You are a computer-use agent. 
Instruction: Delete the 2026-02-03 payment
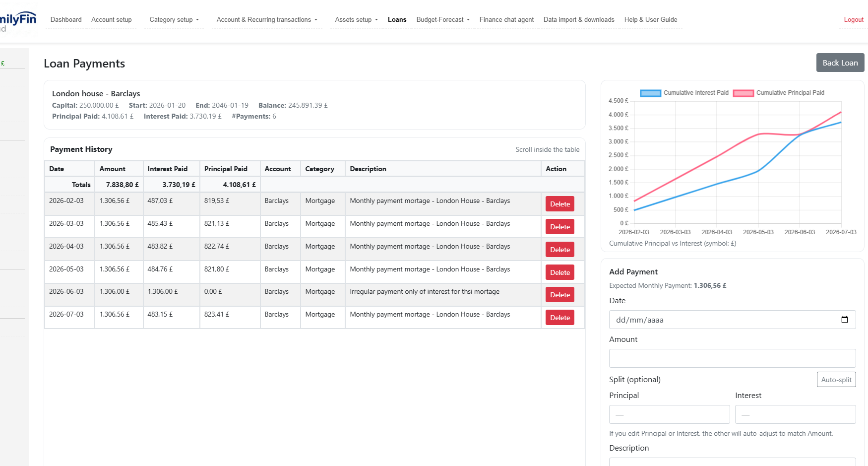coord(560,204)
